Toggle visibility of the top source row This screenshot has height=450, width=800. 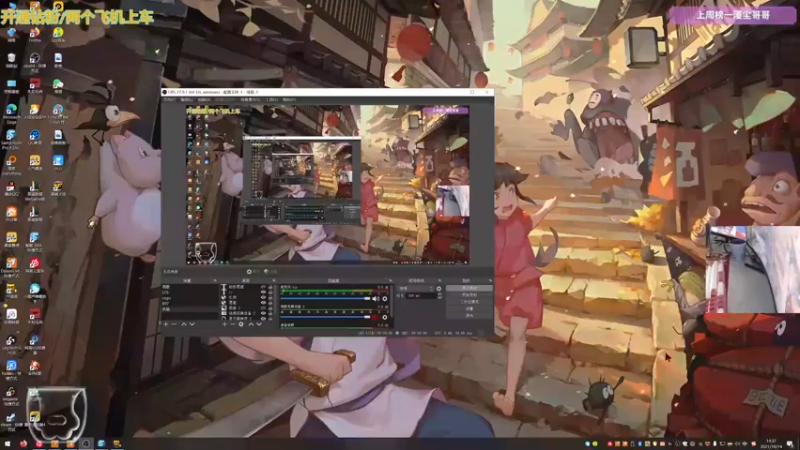263,287
